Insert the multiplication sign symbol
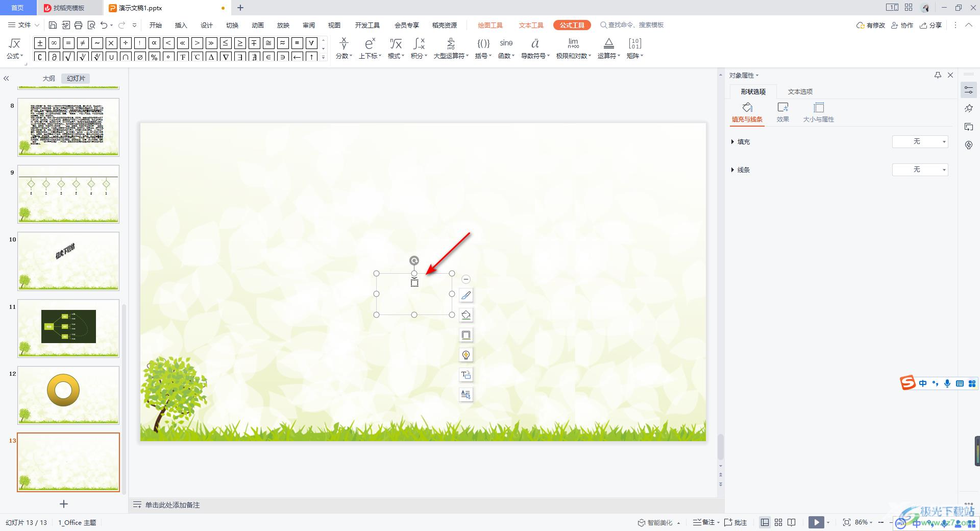 click(111, 43)
